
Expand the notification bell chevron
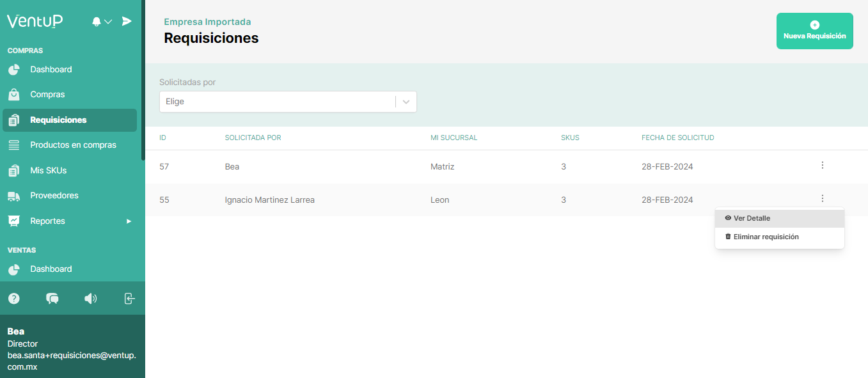pos(108,22)
